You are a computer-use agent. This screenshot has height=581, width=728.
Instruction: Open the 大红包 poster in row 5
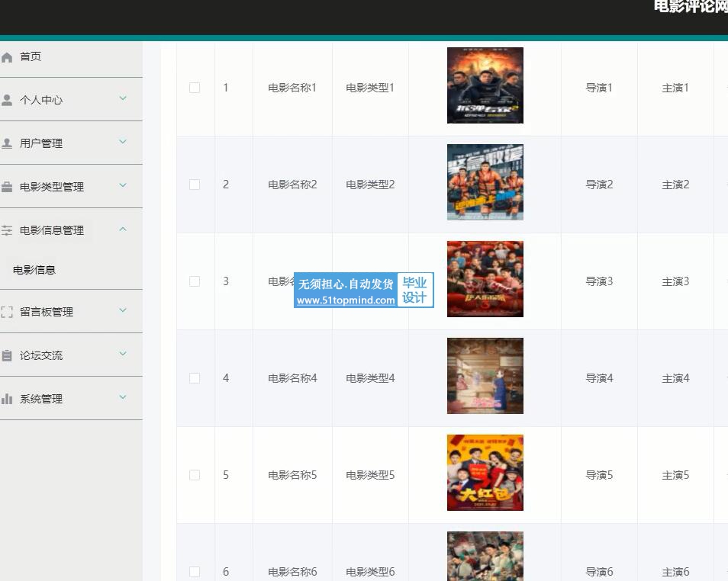pos(485,473)
